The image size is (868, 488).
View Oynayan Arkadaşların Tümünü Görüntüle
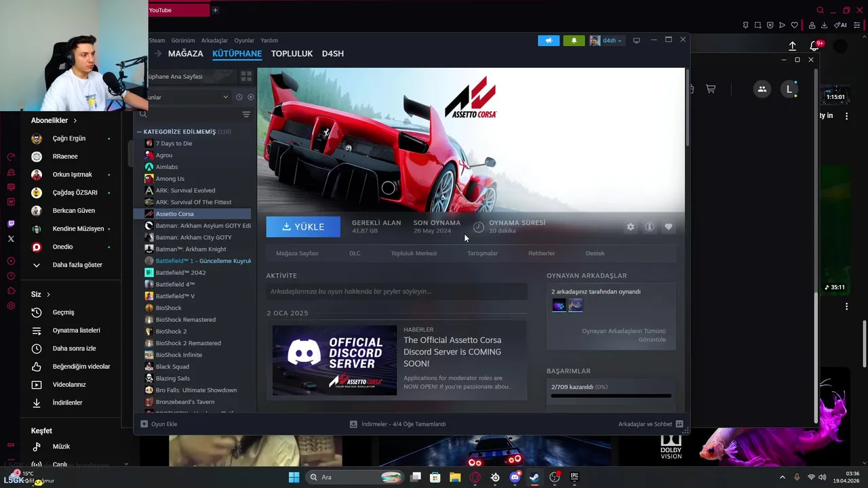[624, 335]
